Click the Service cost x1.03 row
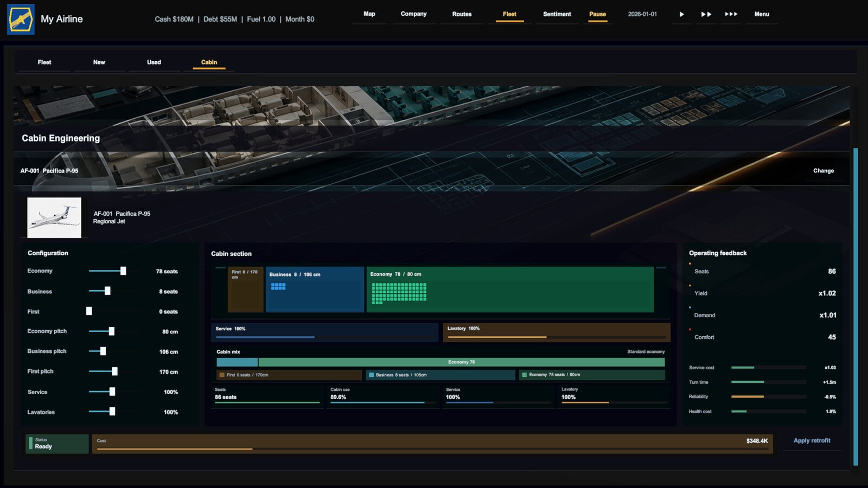 point(762,368)
